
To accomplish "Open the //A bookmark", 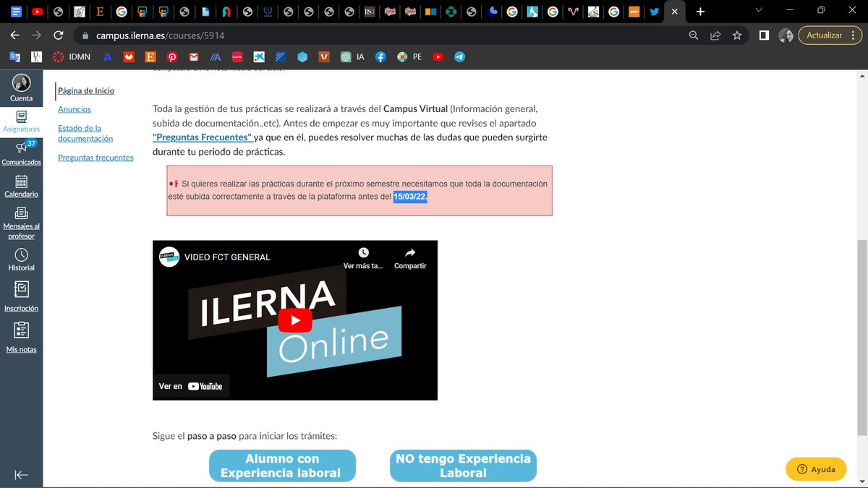I will tap(216, 56).
